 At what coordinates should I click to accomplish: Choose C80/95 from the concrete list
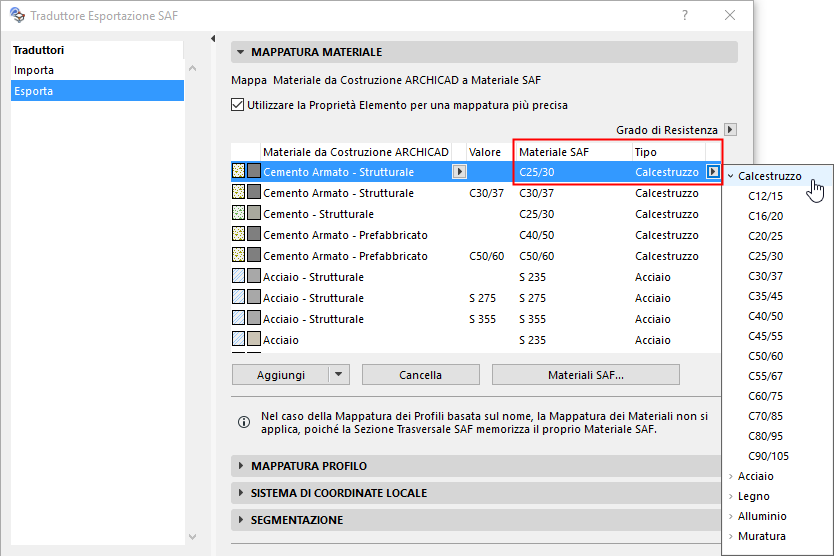pyautogui.click(x=765, y=436)
